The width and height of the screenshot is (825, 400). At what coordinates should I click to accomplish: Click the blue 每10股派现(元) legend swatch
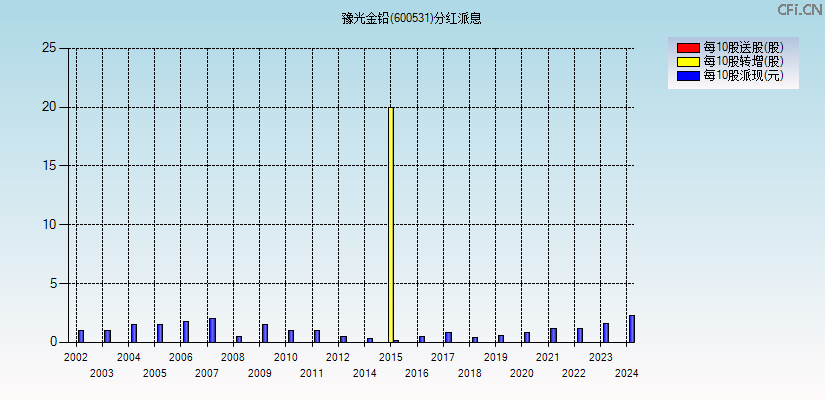(x=688, y=75)
